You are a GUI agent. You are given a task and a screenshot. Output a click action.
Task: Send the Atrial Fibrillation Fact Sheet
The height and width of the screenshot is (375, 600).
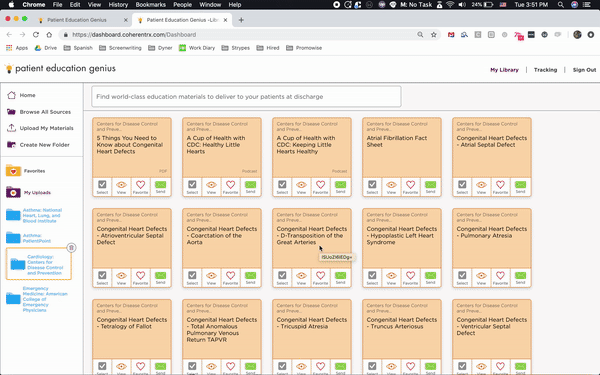click(430, 187)
